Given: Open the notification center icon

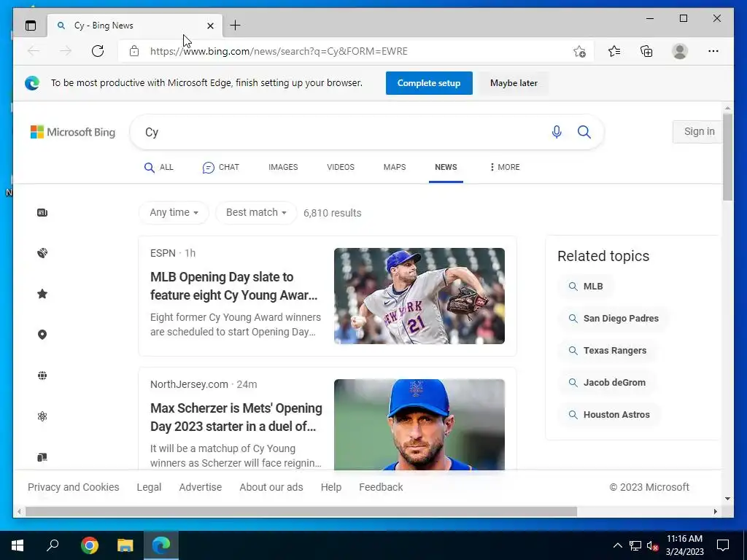Looking at the screenshot, I should 723,545.
